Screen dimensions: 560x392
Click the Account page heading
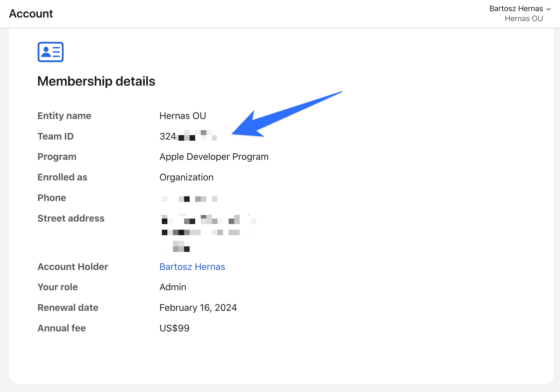click(x=31, y=13)
